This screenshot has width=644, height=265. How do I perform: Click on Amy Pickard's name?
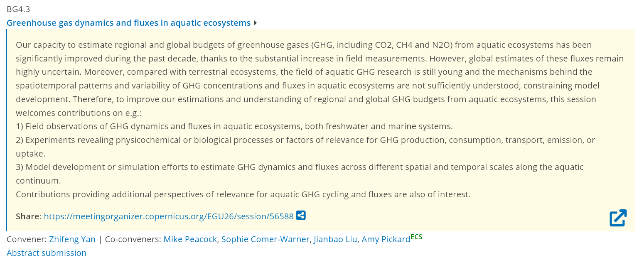pos(386,239)
